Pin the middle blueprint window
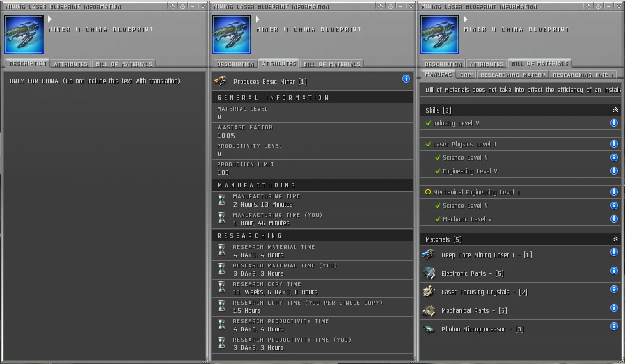The image size is (625, 364). coord(380,6)
